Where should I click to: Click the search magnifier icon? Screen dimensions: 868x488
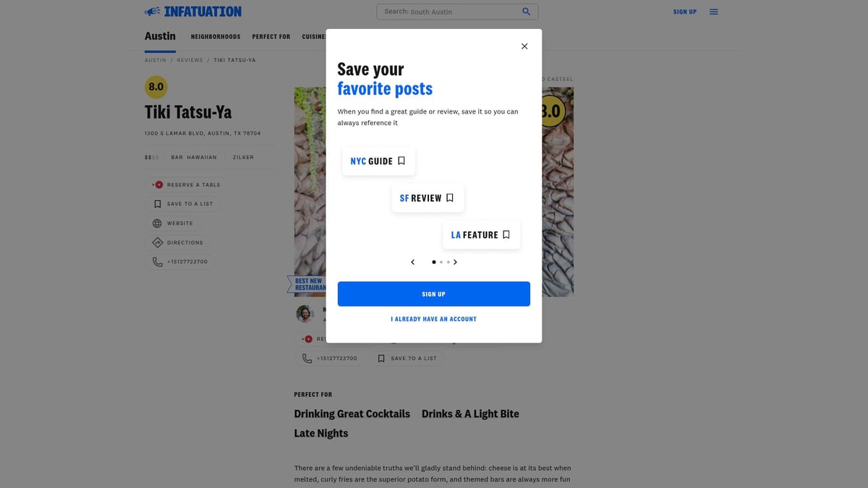pos(527,12)
